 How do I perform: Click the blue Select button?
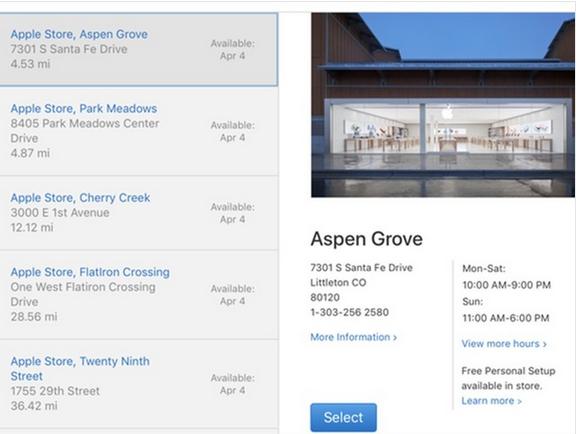[343, 417]
